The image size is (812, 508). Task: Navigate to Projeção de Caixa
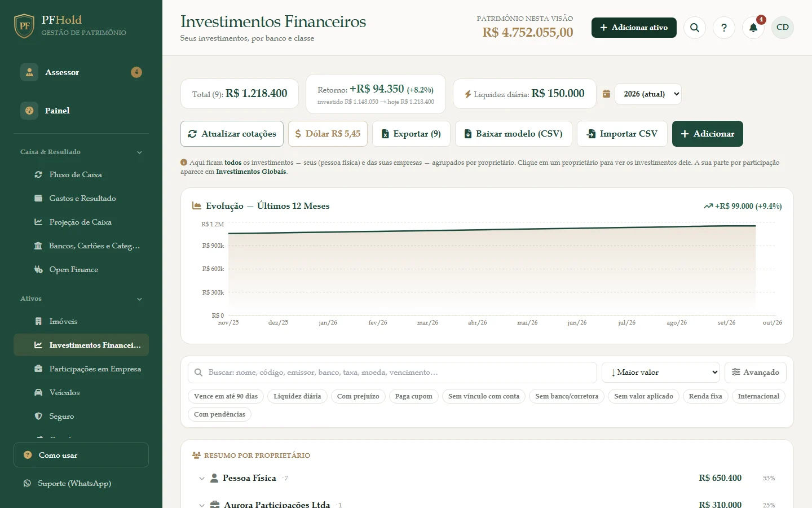81,222
